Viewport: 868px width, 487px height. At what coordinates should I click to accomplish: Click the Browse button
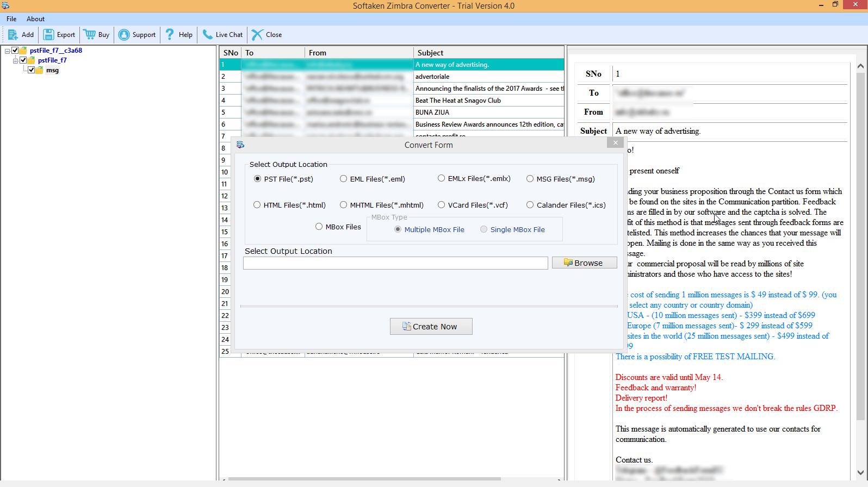coord(585,263)
